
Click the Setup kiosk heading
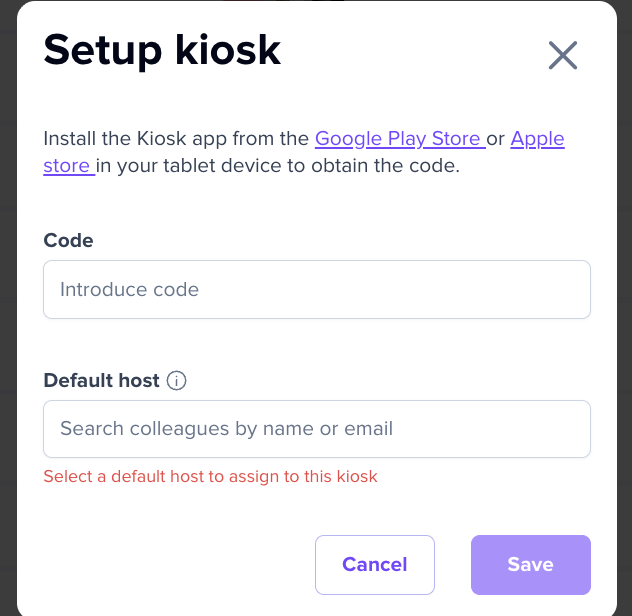pos(162,50)
